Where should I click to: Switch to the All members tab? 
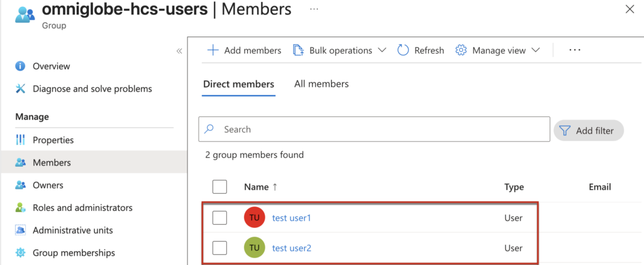321,84
